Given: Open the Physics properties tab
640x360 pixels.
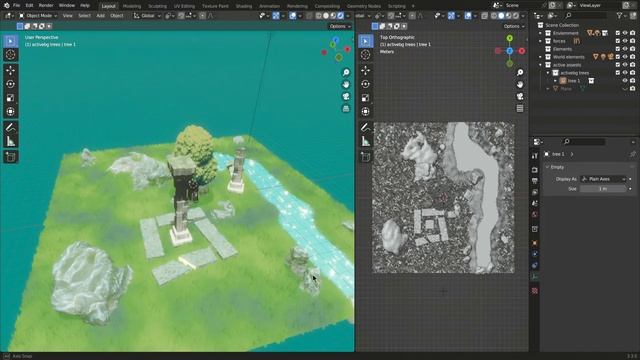Looking at the screenshot, I should (535, 254).
